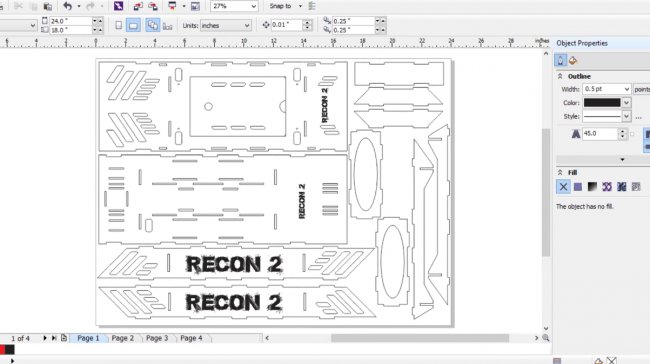Click the Snap to button

(281, 6)
